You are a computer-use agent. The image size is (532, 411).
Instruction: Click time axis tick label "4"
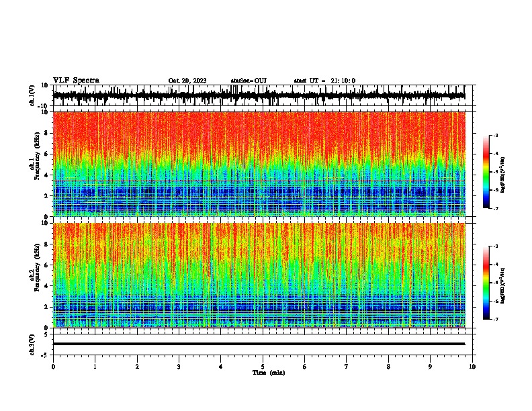pos(221,367)
